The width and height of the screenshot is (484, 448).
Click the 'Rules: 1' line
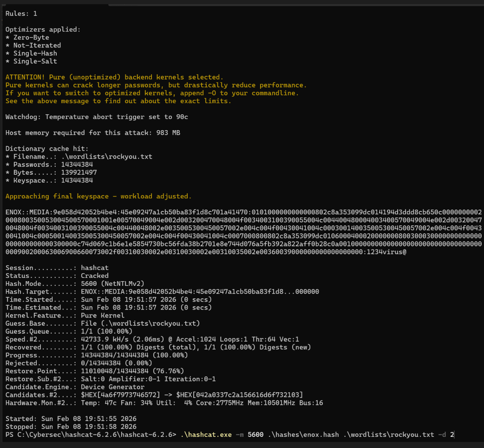[21, 13]
